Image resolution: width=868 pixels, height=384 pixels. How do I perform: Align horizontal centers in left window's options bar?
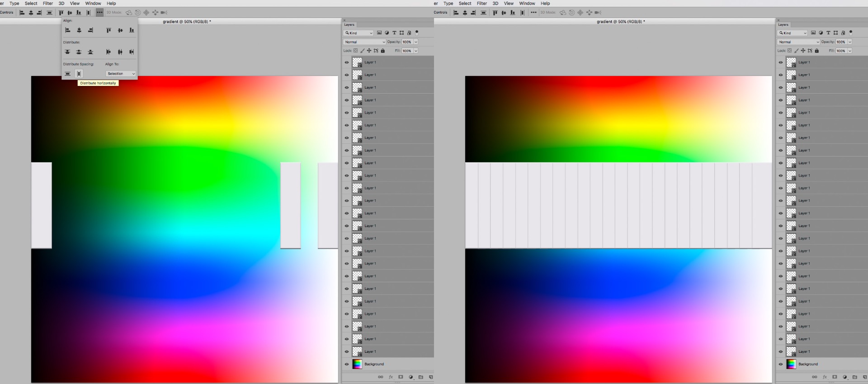pos(31,13)
